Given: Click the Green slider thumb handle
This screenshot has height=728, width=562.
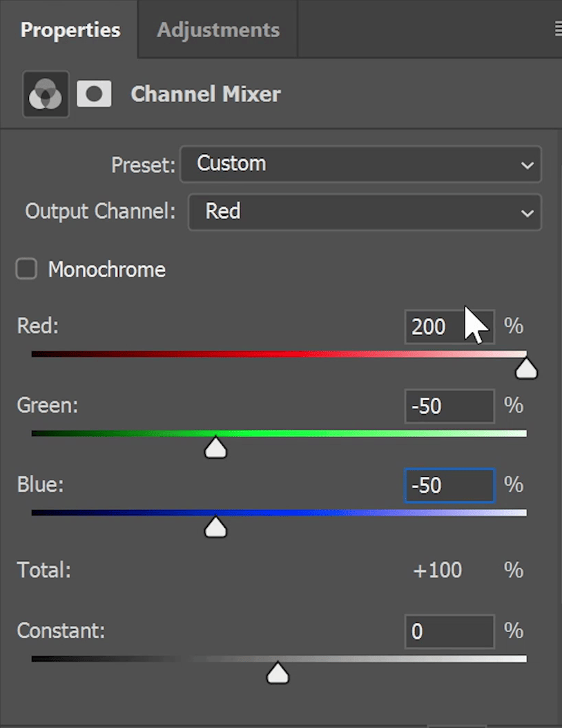Looking at the screenshot, I should pyautogui.click(x=215, y=448).
